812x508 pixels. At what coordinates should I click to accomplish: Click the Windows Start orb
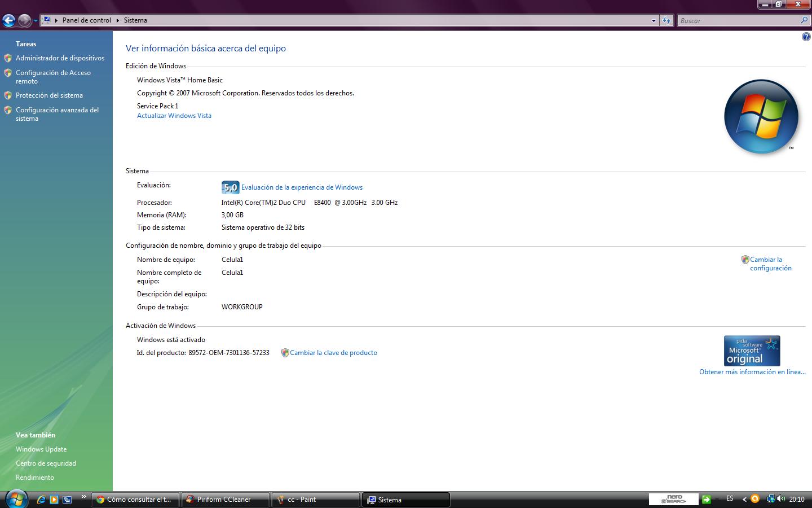point(16,499)
